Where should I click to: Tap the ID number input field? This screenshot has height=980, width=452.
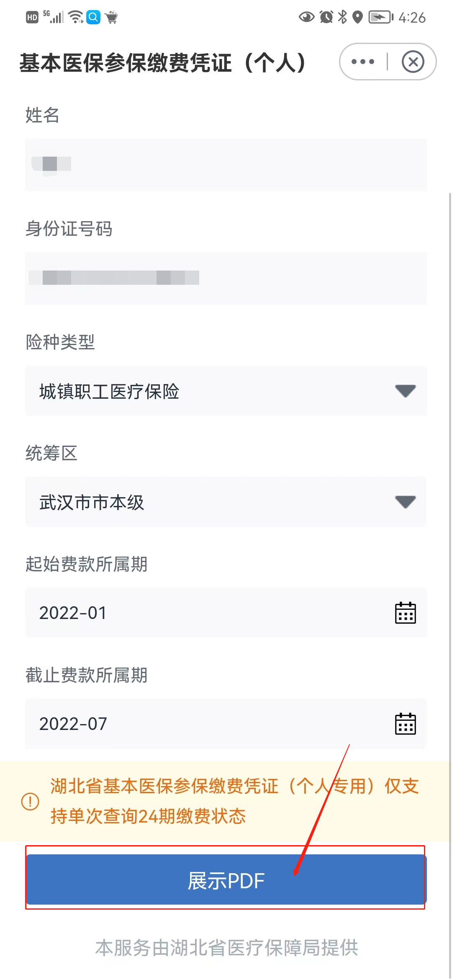[x=226, y=278]
